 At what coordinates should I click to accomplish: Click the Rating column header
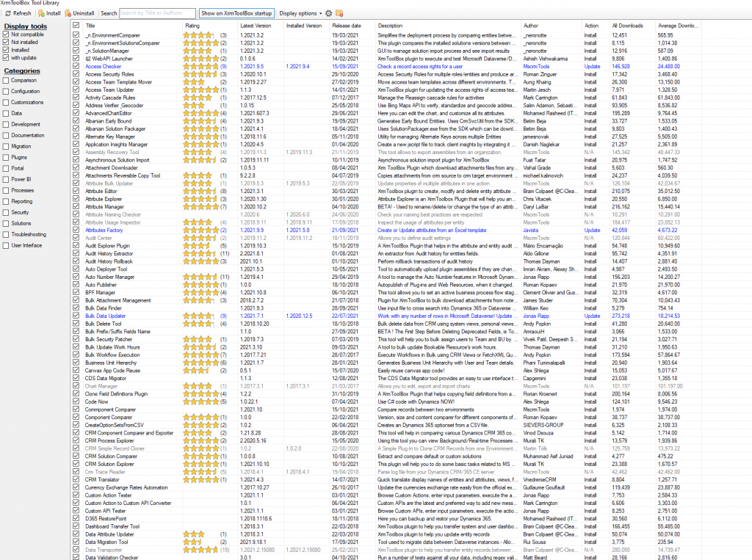click(192, 26)
